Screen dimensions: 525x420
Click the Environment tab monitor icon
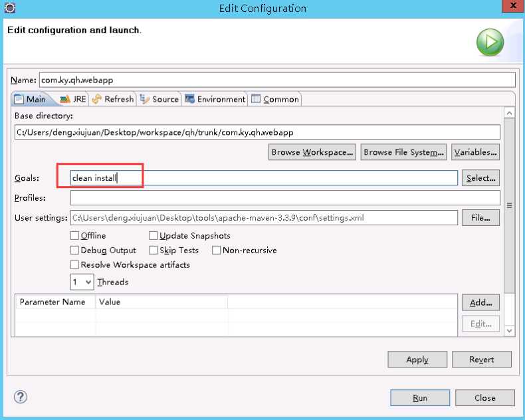189,99
